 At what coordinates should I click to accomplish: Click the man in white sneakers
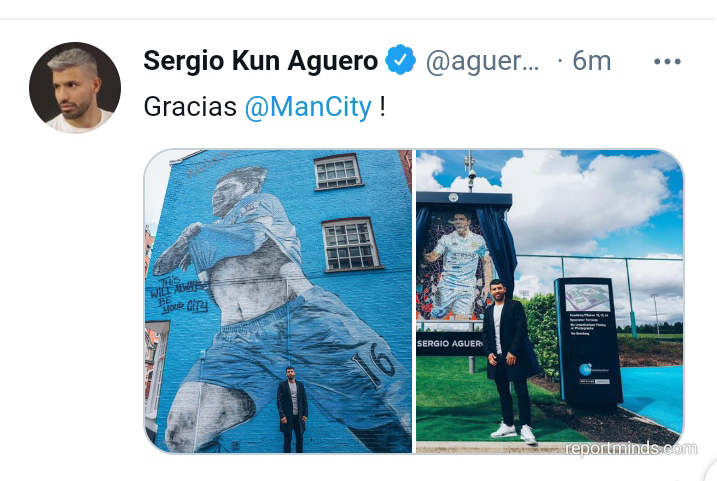click(510, 361)
